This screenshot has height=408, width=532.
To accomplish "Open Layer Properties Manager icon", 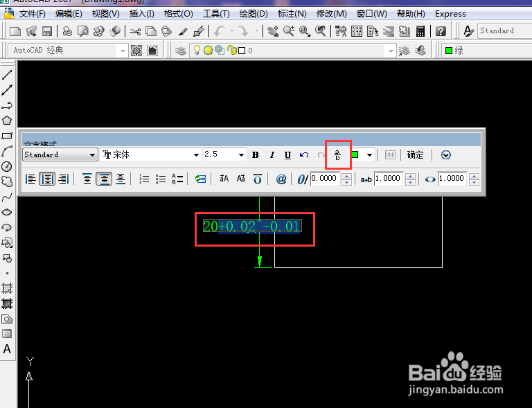I will pyautogui.click(x=181, y=51).
